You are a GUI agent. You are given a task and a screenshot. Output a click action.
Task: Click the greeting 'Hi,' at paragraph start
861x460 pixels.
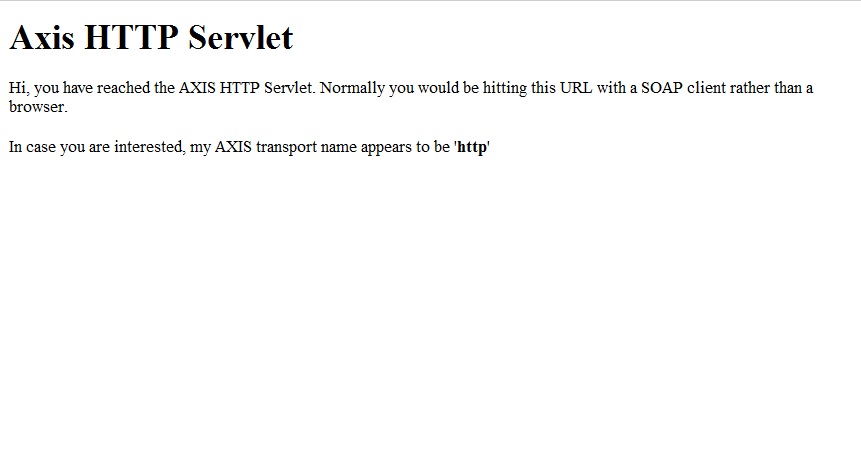pos(19,88)
